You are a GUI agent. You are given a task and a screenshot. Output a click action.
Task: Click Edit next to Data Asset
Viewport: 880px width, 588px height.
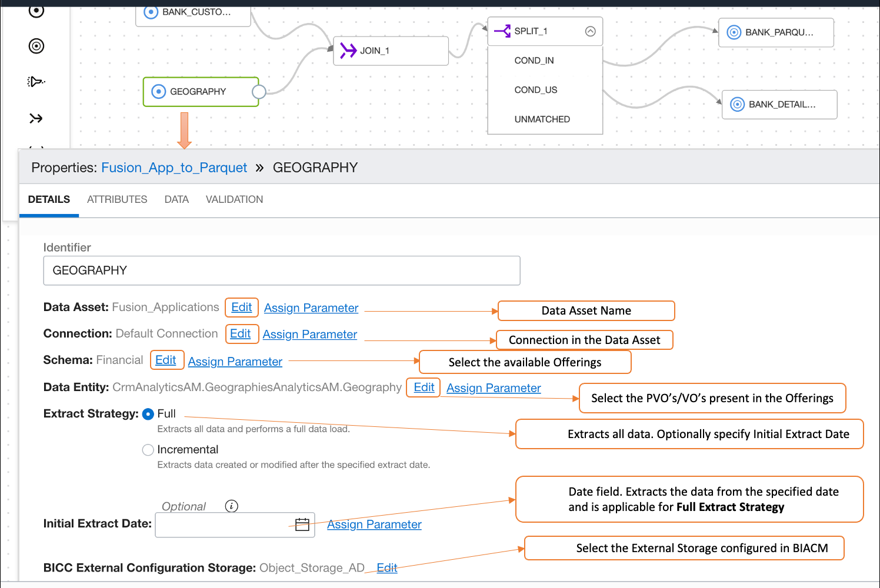pyautogui.click(x=241, y=307)
